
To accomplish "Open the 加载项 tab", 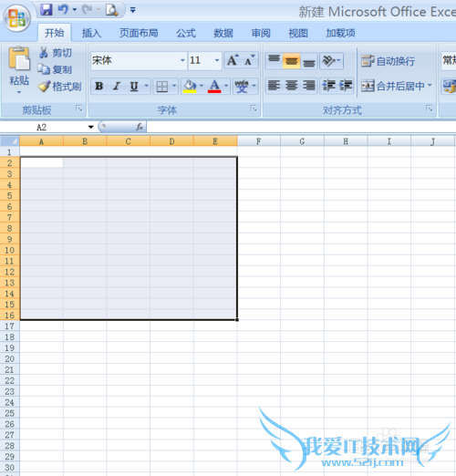I will click(340, 33).
